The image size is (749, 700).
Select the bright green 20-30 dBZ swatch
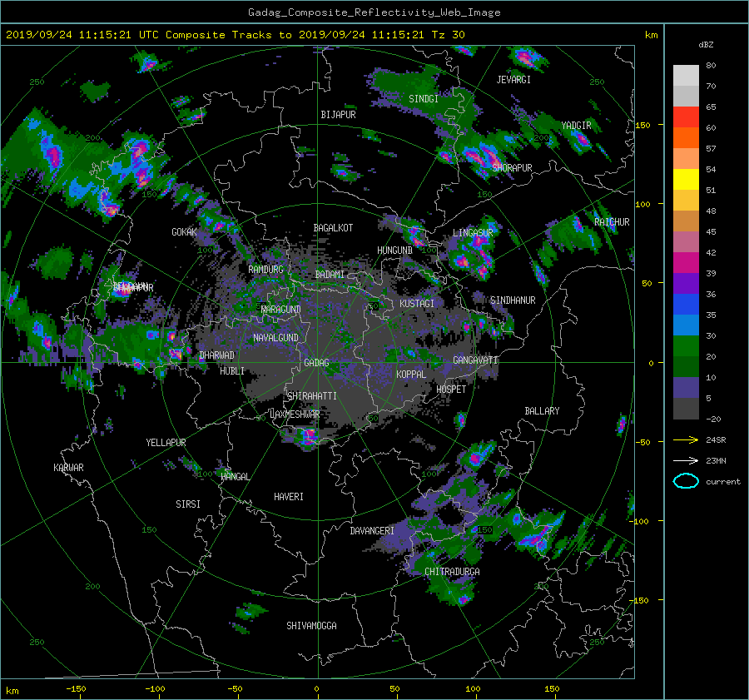pos(686,346)
